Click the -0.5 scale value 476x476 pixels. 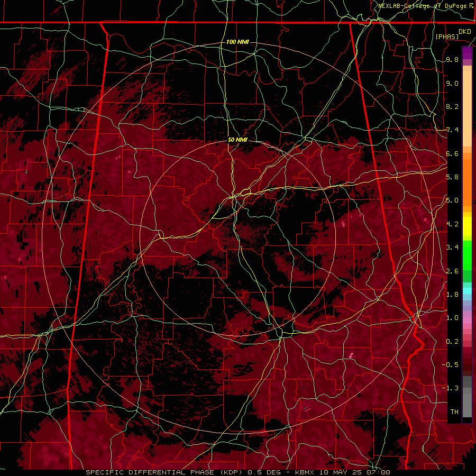pyautogui.click(x=450, y=365)
